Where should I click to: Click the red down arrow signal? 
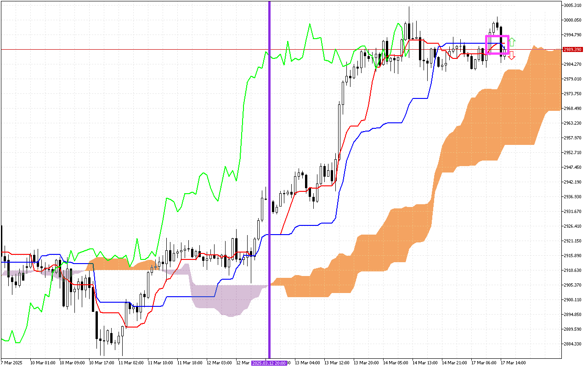tap(512, 56)
